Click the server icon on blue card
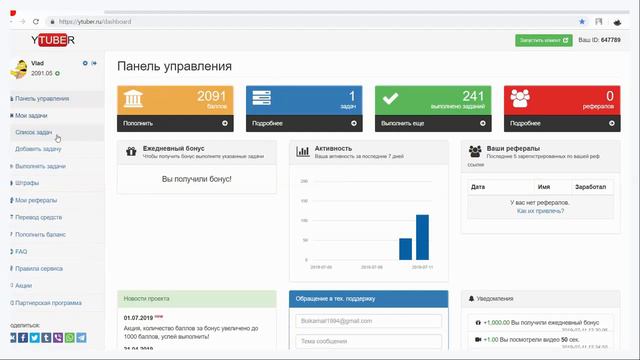The height and width of the screenshot is (360, 640). pyautogui.click(x=262, y=98)
